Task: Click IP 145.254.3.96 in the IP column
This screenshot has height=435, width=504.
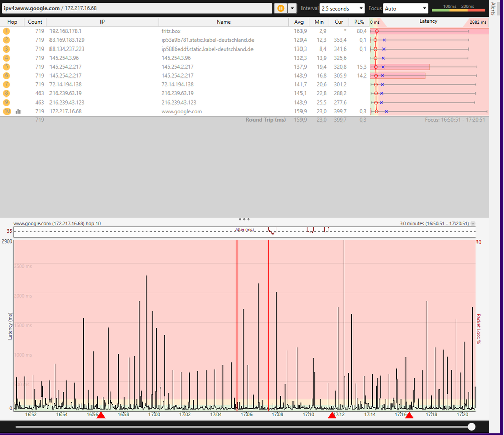Action: point(64,58)
